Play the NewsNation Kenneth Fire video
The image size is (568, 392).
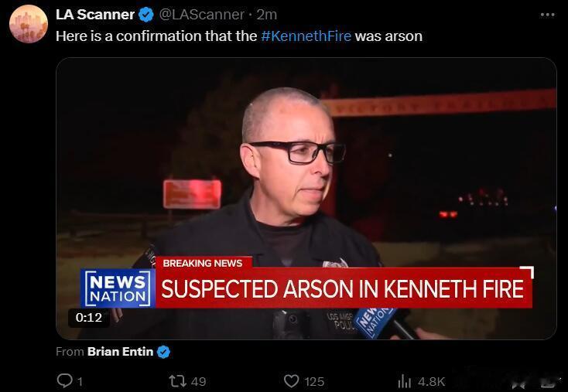coord(306,199)
